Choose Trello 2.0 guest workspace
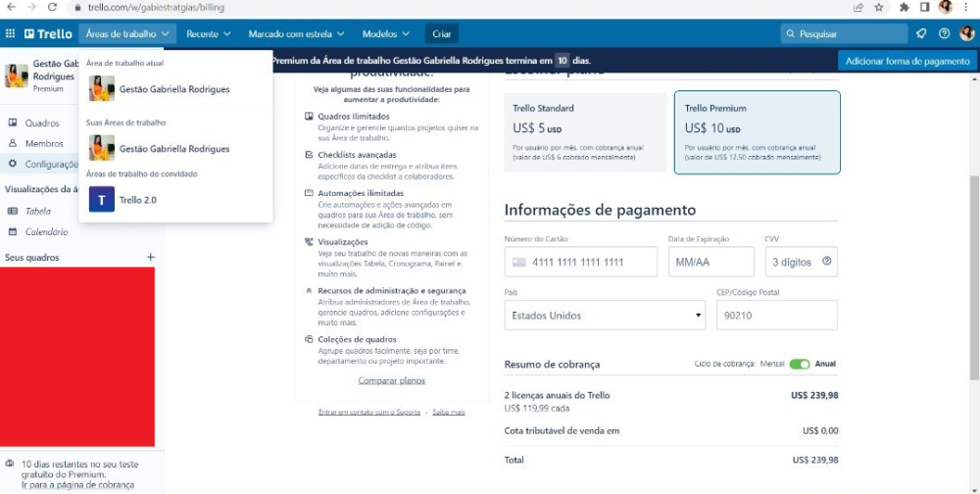Screen dimensions: 980x494 click(137, 200)
